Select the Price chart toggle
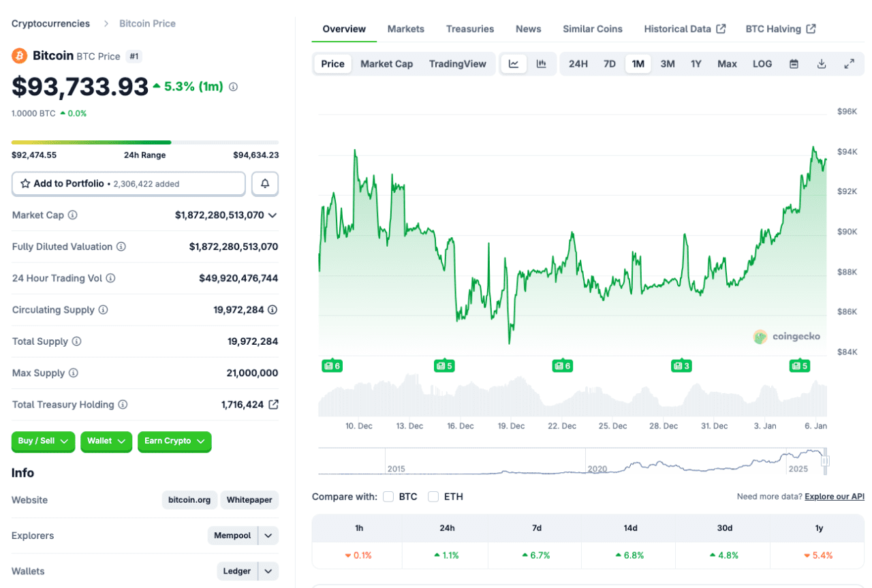The image size is (872, 588). (x=332, y=64)
